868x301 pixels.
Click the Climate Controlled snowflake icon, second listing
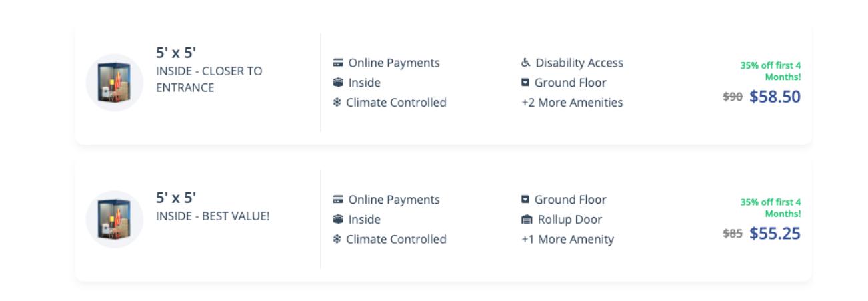[337, 240]
